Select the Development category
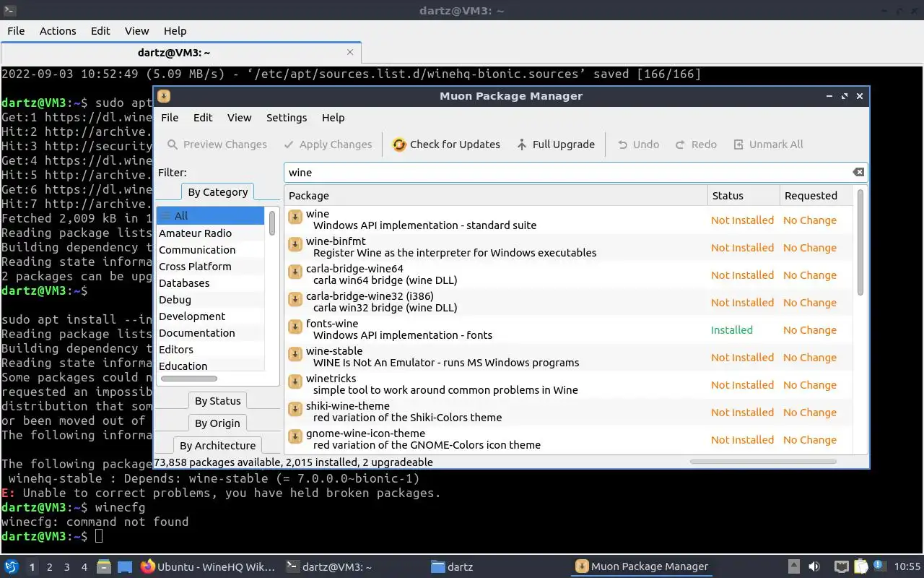This screenshot has height=578, width=924. pos(212,316)
